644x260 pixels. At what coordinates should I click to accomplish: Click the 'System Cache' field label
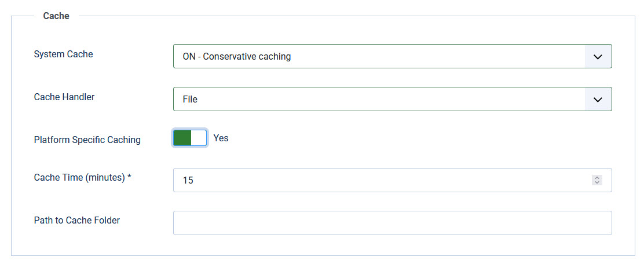[x=63, y=54]
